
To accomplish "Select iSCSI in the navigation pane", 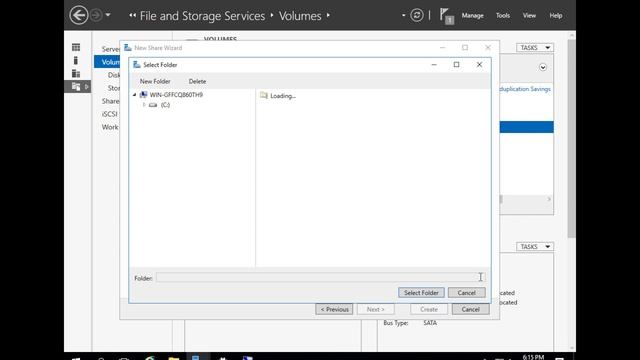I will (x=109, y=114).
